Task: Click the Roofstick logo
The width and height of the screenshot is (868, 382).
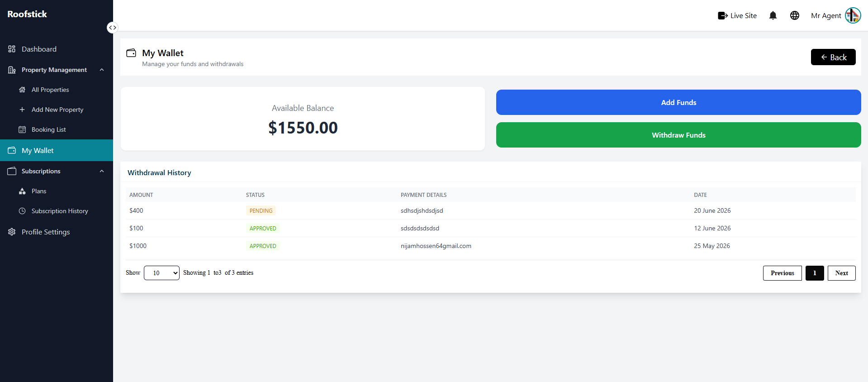Action: 27,14
